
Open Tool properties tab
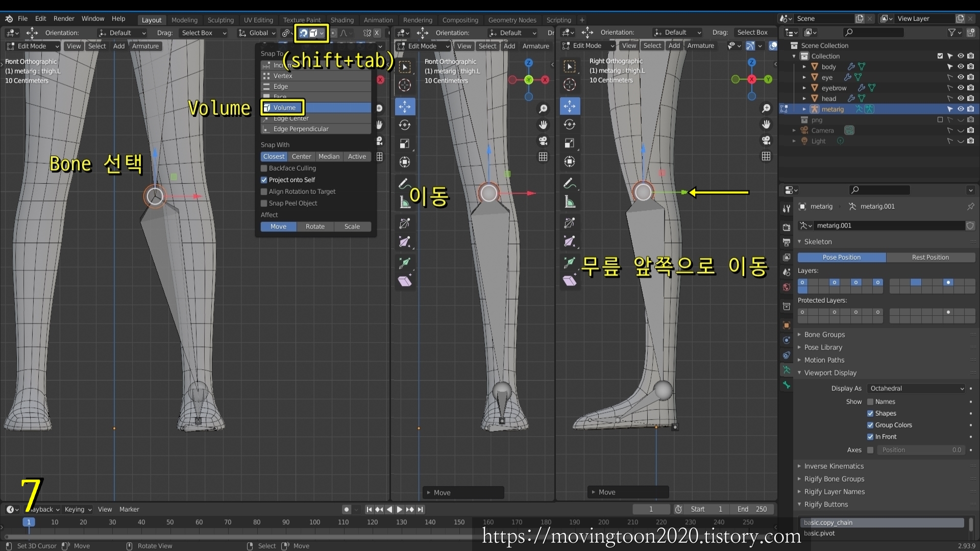tap(787, 208)
